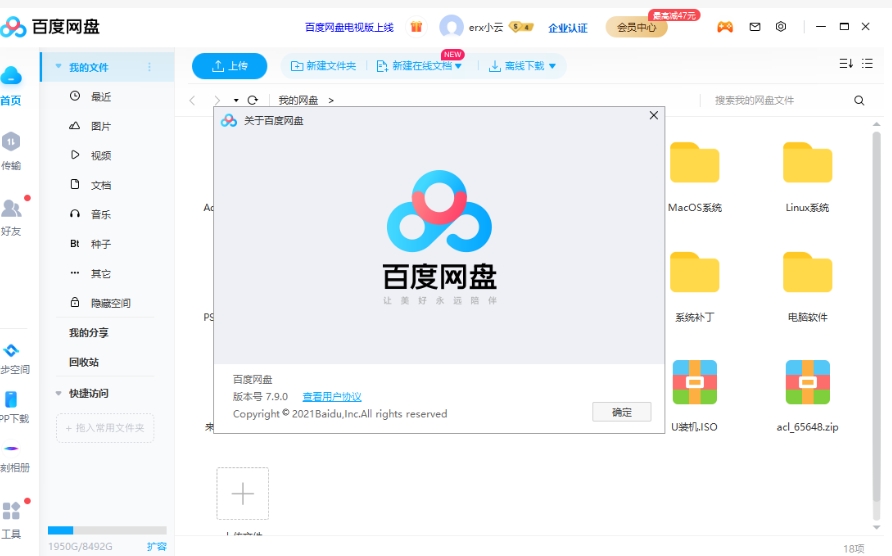Viewport: 892px width, 556px height.
Task: Click the plus upload file tile
Action: [242, 493]
